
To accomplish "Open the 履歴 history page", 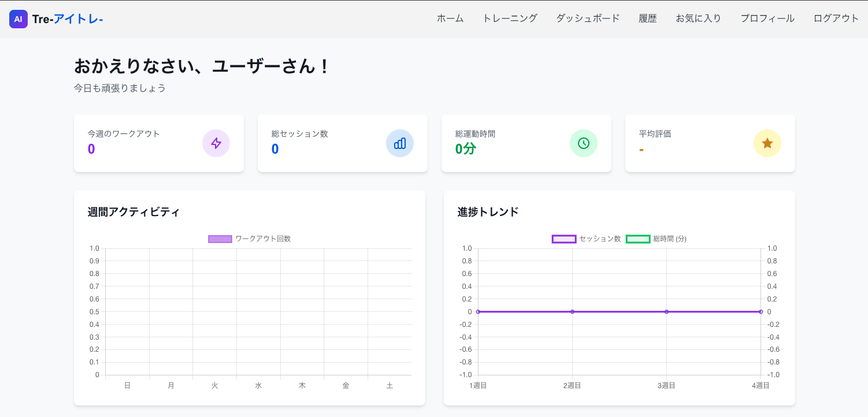I will (x=648, y=18).
